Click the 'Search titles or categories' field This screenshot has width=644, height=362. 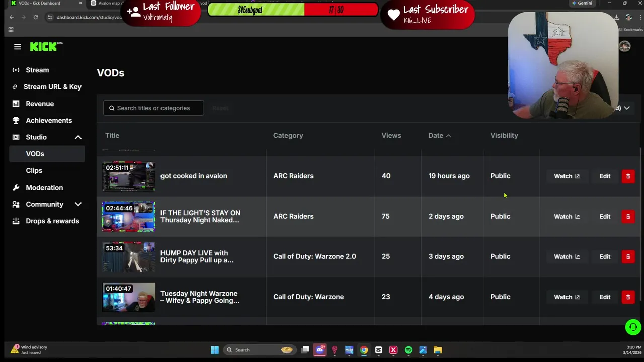(153, 108)
